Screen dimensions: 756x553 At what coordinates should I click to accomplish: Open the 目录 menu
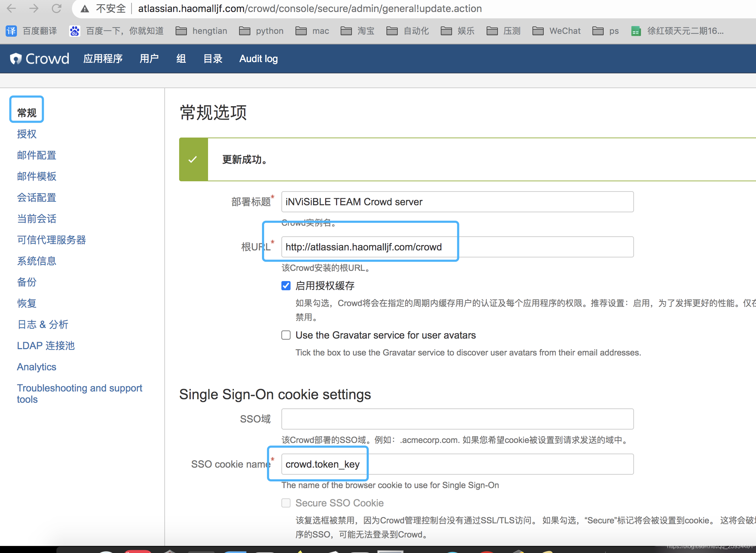[x=213, y=59]
